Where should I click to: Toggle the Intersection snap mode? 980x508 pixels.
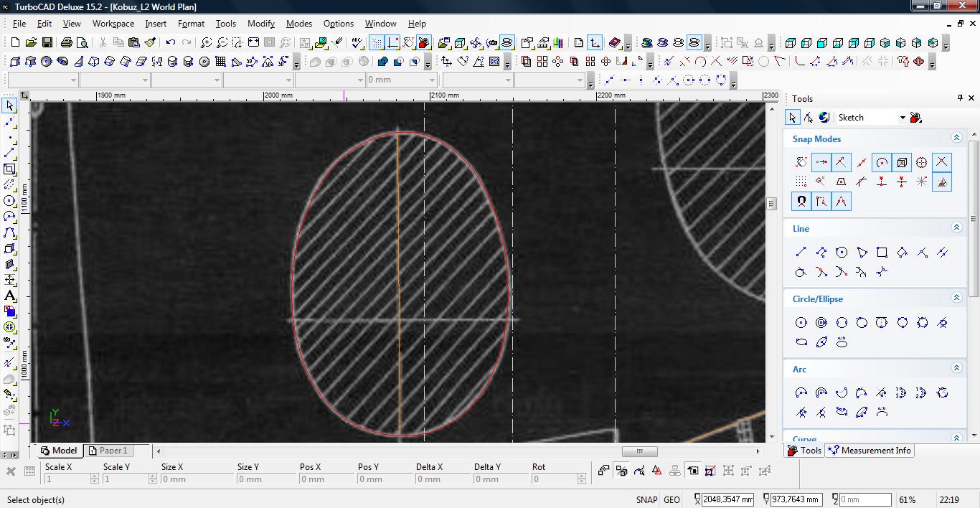942,162
